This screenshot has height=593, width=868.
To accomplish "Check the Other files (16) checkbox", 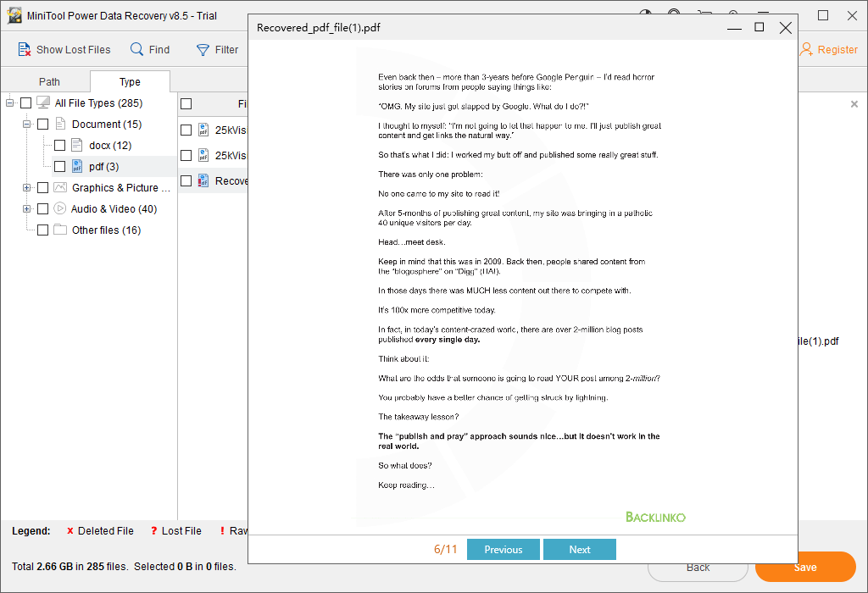I will pyautogui.click(x=42, y=230).
